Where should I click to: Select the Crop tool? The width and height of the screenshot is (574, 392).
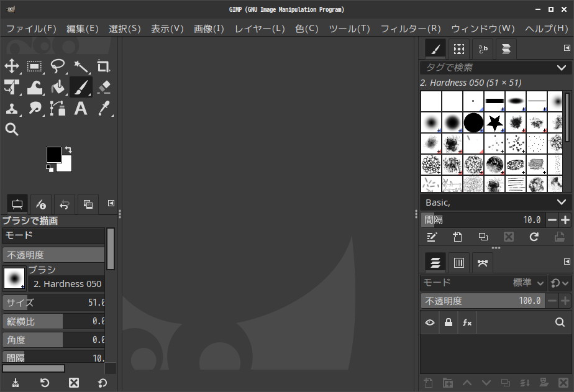pos(104,66)
